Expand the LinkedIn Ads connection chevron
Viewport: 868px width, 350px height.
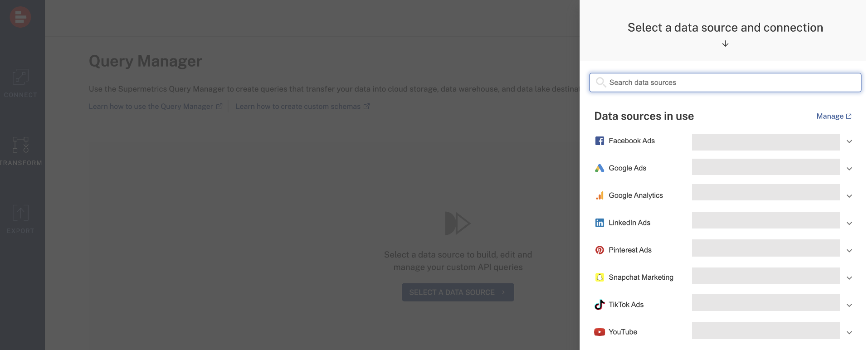coord(849,223)
